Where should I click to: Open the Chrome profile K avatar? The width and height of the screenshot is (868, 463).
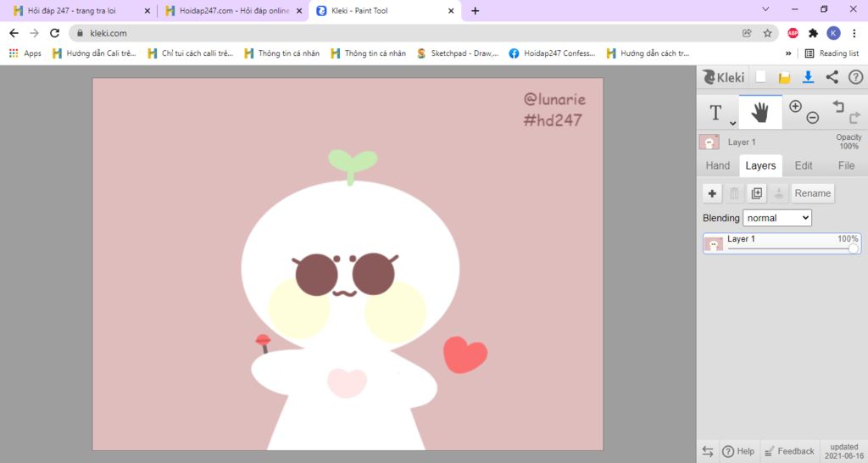click(833, 33)
